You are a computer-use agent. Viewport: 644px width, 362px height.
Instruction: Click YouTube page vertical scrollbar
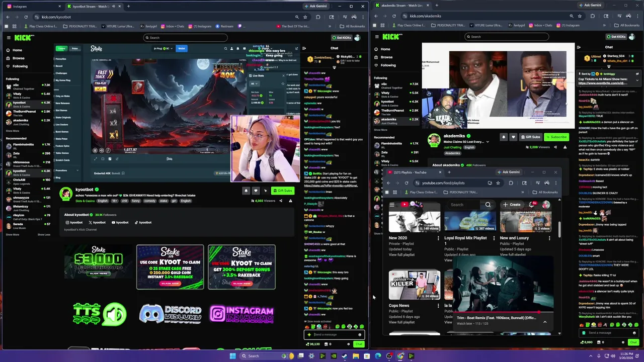[559, 229]
